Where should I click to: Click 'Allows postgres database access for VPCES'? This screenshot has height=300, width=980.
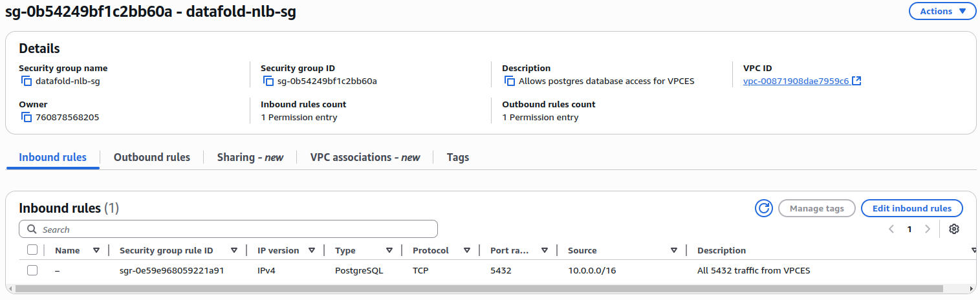607,81
